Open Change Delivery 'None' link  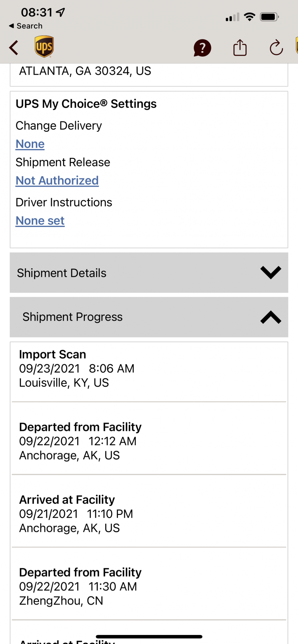click(x=30, y=144)
